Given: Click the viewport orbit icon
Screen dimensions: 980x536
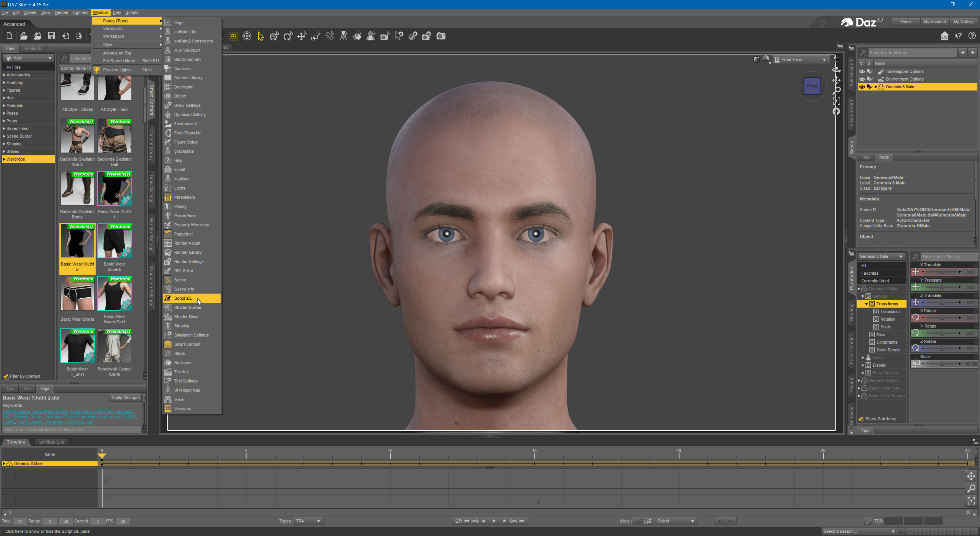Looking at the screenshot, I should click(837, 70).
